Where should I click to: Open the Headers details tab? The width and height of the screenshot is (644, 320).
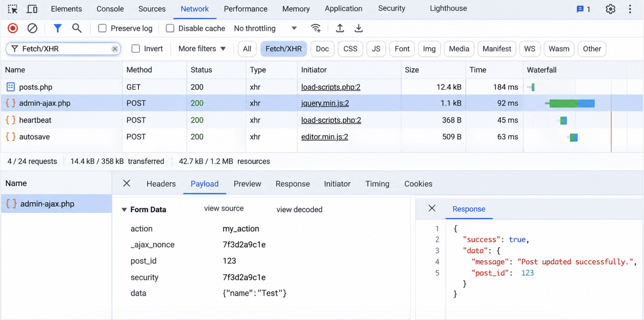pos(161,184)
